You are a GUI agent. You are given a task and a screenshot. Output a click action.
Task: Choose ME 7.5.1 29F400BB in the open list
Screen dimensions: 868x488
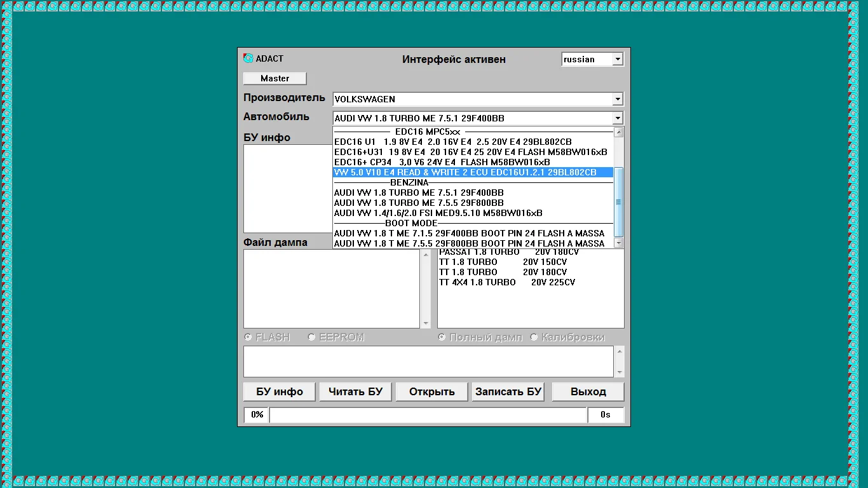(x=473, y=193)
